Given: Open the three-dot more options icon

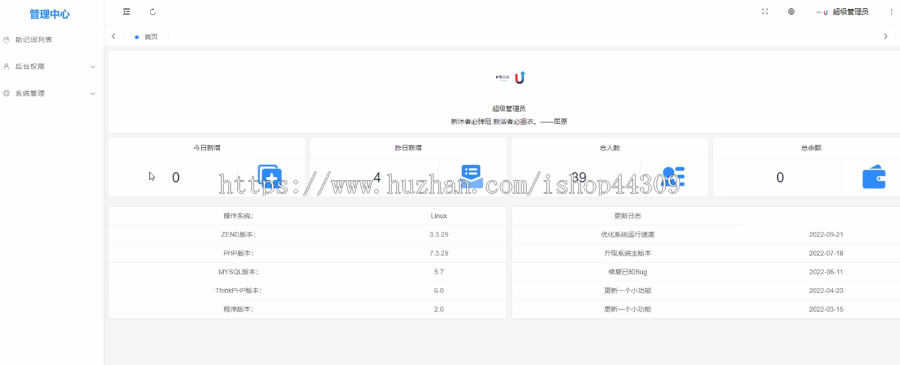Looking at the screenshot, I should point(891,11).
